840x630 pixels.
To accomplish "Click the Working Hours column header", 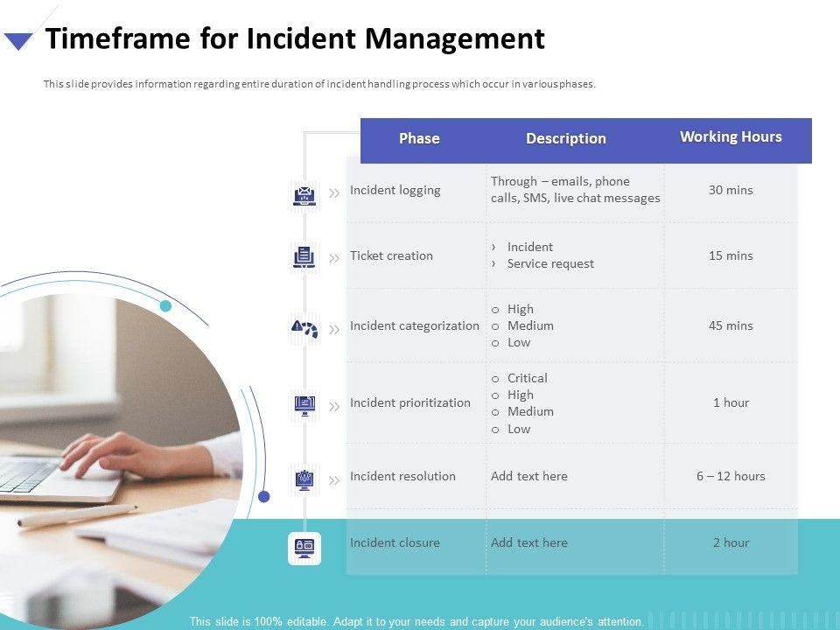I will [x=731, y=136].
